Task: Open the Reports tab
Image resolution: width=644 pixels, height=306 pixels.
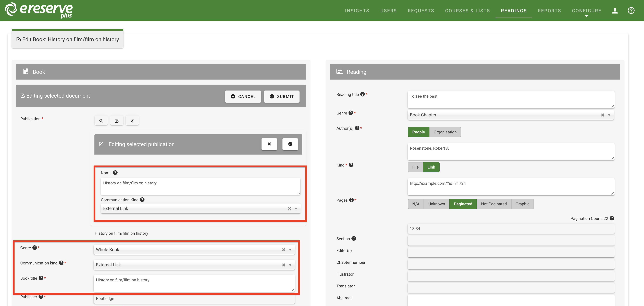Action: click(549, 11)
